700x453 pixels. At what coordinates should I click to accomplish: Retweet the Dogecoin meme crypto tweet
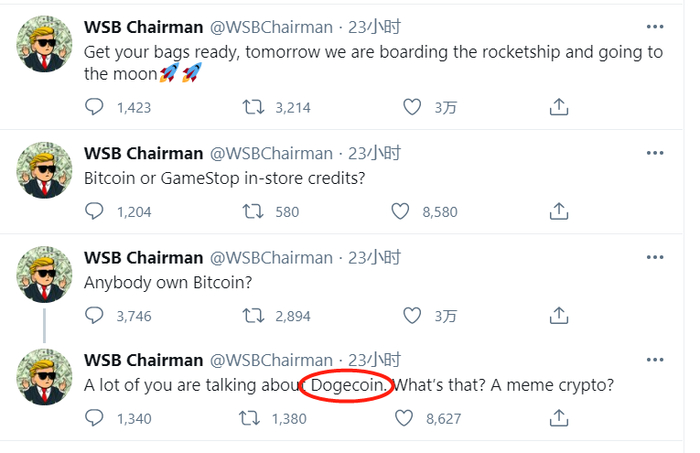click(x=254, y=418)
